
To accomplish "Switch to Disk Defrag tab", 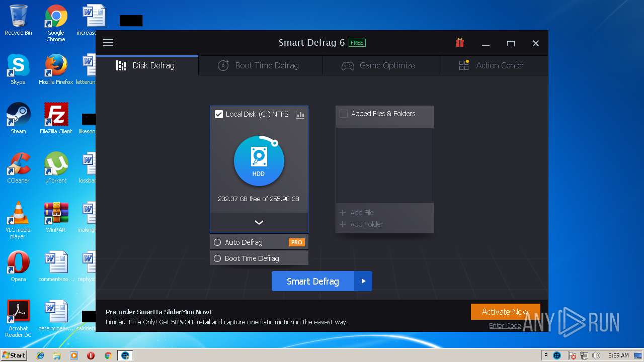I will pyautogui.click(x=147, y=65).
